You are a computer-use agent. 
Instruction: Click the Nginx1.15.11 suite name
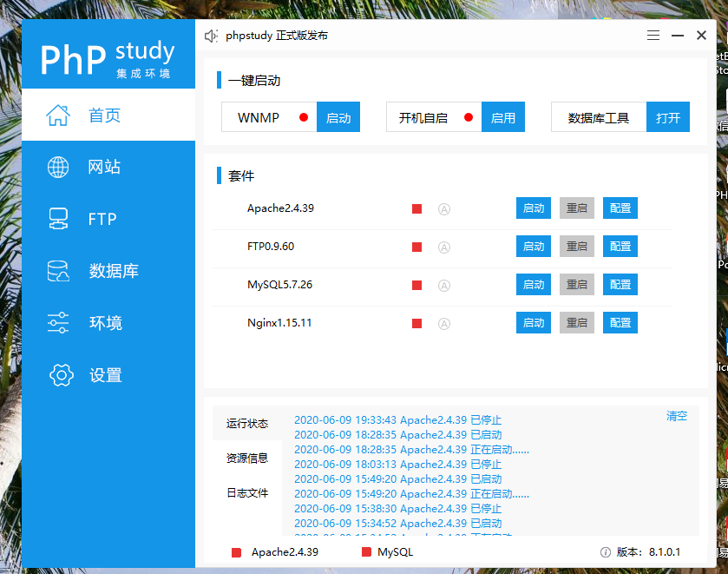pyautogui.click(x=279, y=322)
